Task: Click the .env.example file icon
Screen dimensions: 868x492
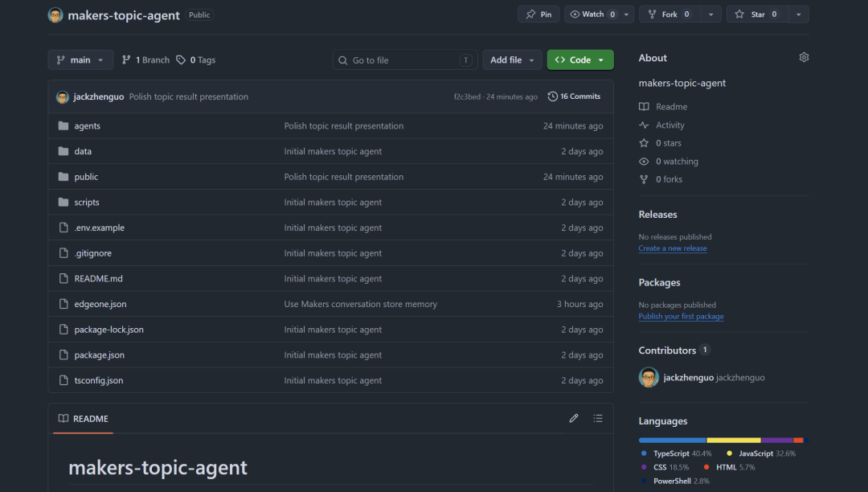Action: pyautogui.click(x=63, y=228)
